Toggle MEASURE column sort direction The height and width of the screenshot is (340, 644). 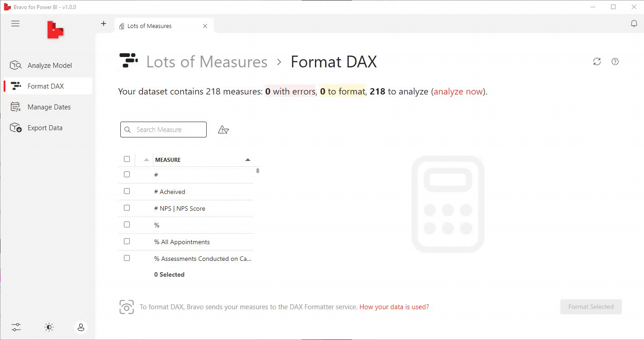pos(248,159)
